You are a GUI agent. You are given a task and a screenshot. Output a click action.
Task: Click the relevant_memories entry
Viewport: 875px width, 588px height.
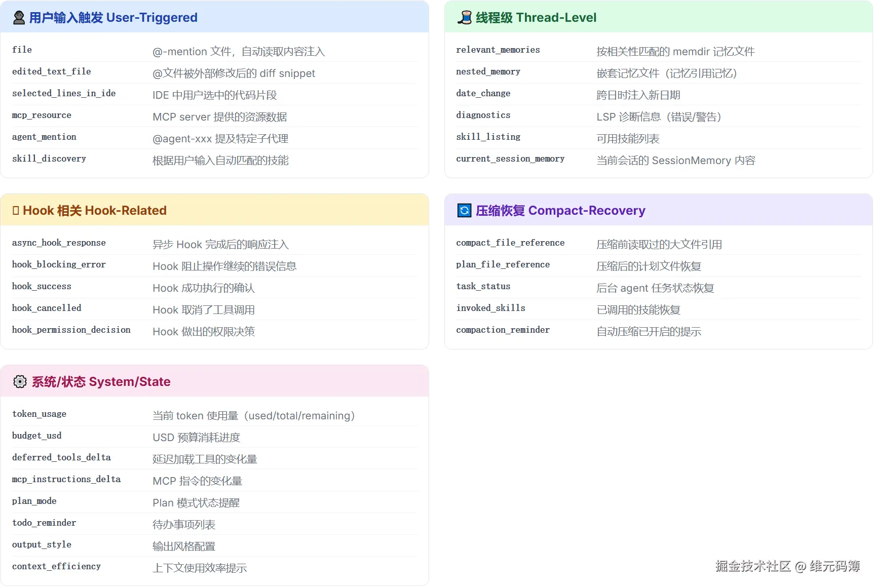498,50
